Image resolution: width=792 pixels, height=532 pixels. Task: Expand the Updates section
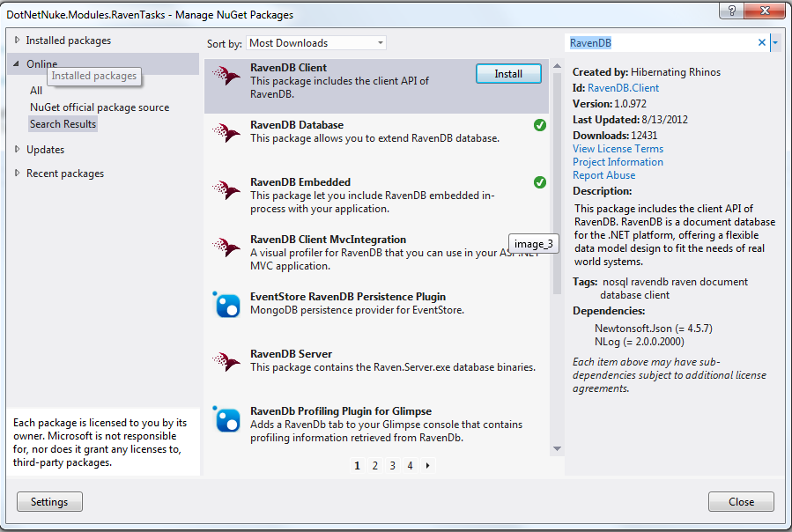(x=18, y=150)
